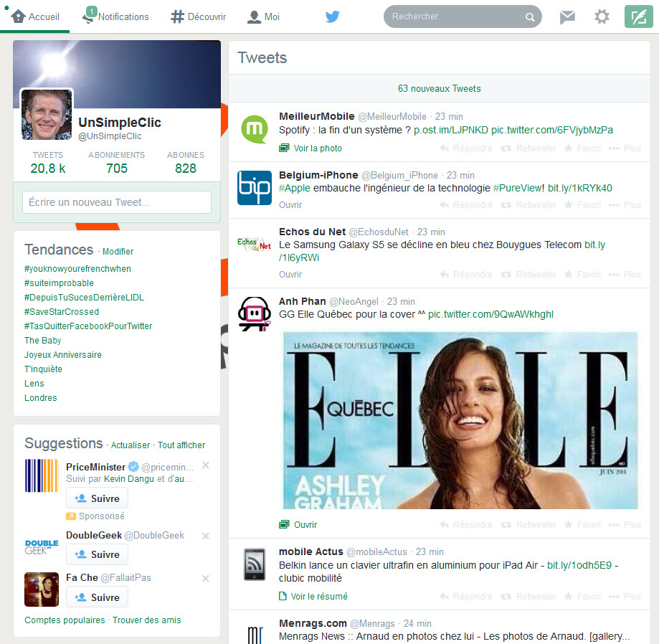Open the Elle Québec cover image
Image resolution: width=659 pixels, height=644 pixels.
pos(460,420)
